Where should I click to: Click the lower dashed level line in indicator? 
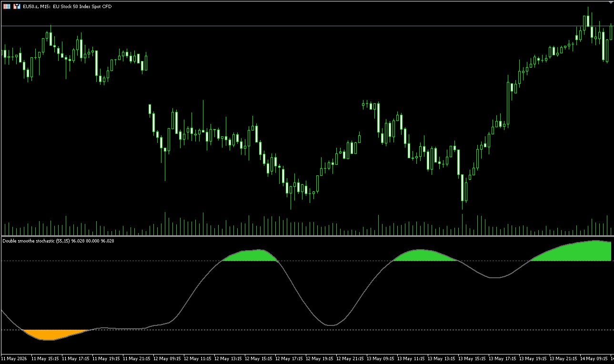pyautogui.click(x=307, y=330)
